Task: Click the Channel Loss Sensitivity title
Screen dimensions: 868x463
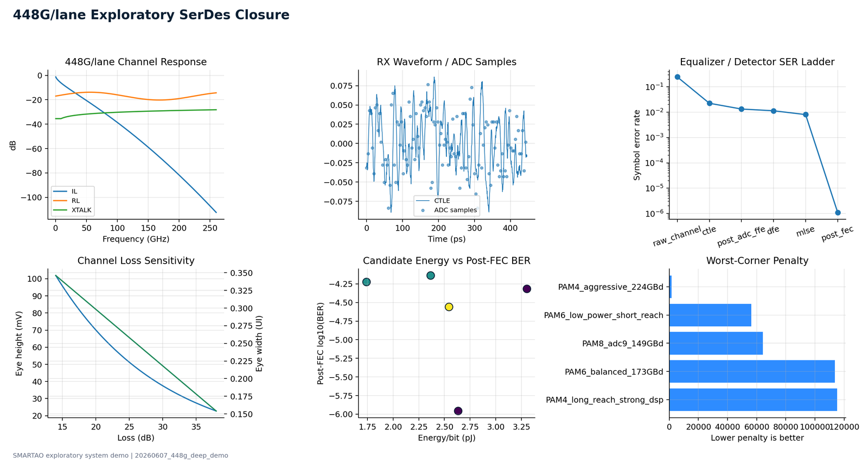Action: point(136,261)
